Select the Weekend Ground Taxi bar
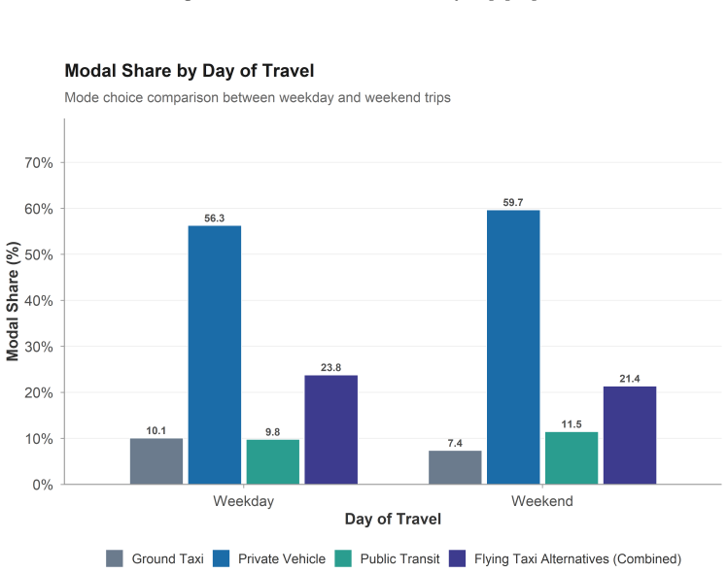 coord(455,467)
